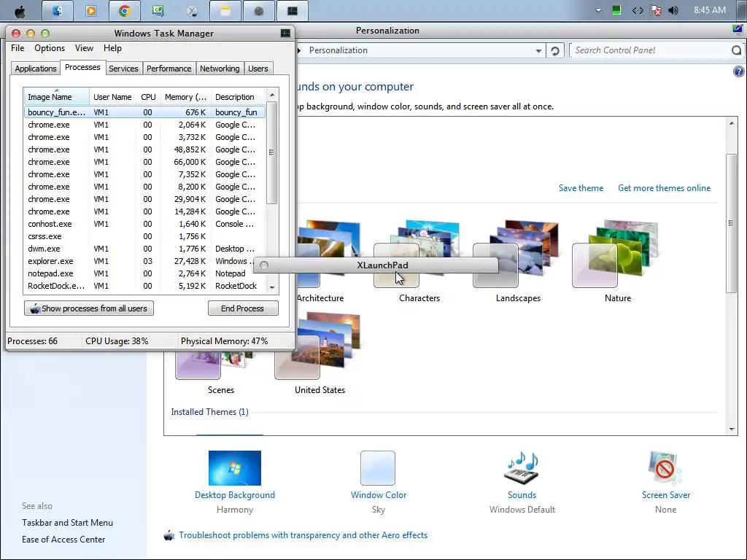The width and height of the screenshot is (747, 560).
Task: Open the green C# taskbar icon
Action: click(x=158, y=11)
